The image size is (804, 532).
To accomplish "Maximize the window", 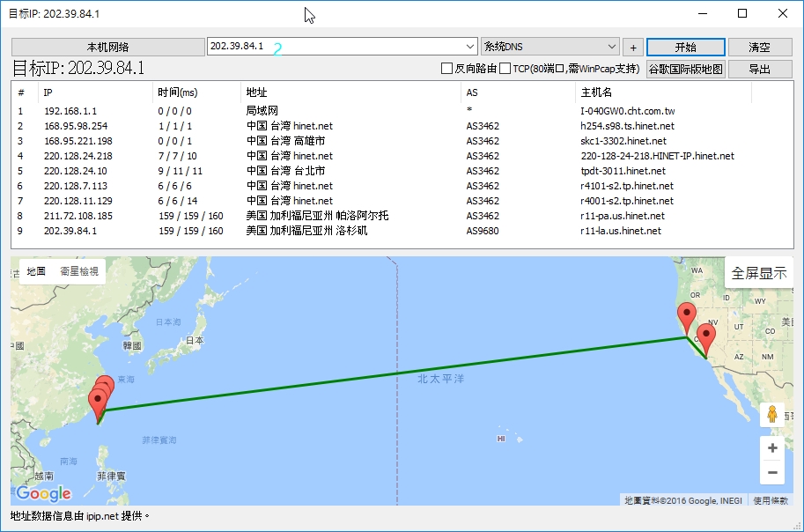I will click(742, 13).
